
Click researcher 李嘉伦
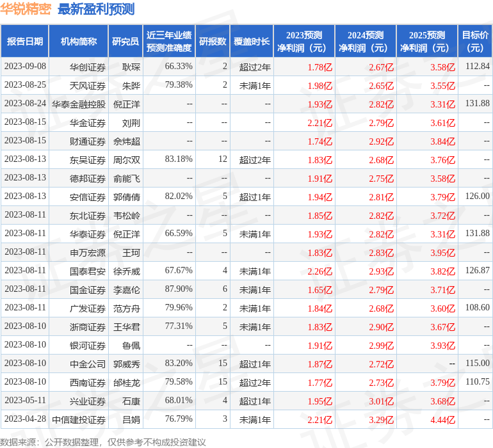pos(127,289)
